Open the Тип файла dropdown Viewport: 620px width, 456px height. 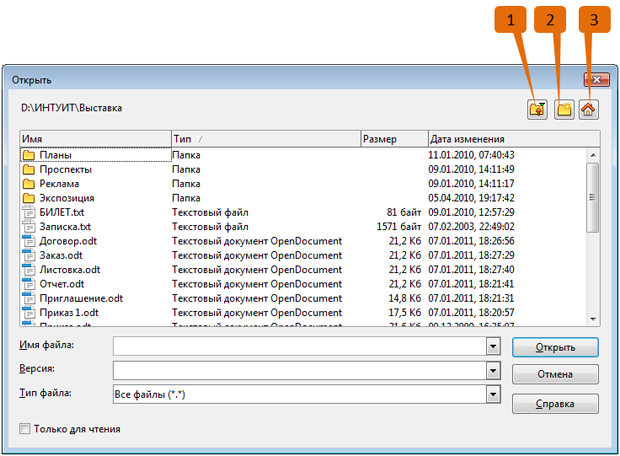492,395
